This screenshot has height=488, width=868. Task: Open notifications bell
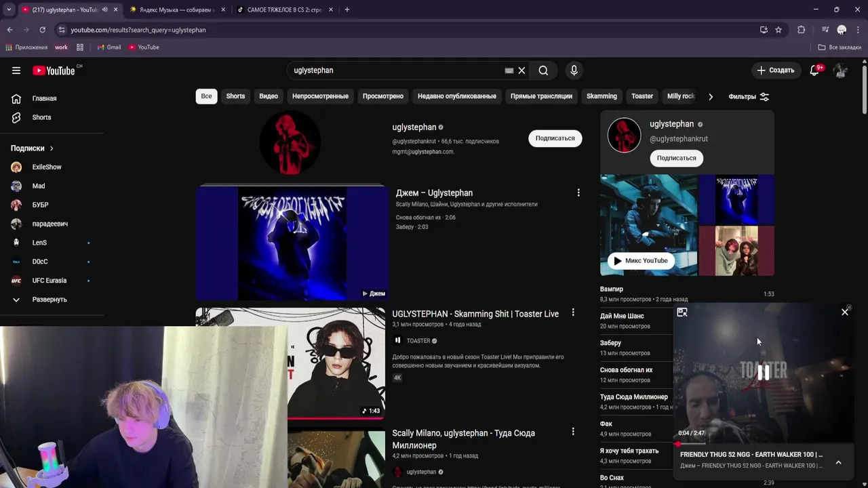click(x=815, y=70)
